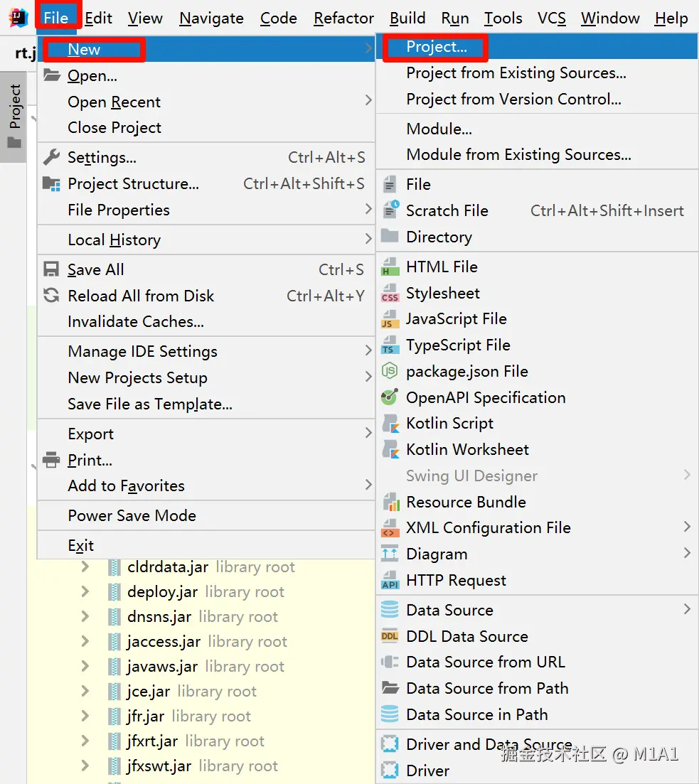Click the Settings wrench icon

coord(51,157)
